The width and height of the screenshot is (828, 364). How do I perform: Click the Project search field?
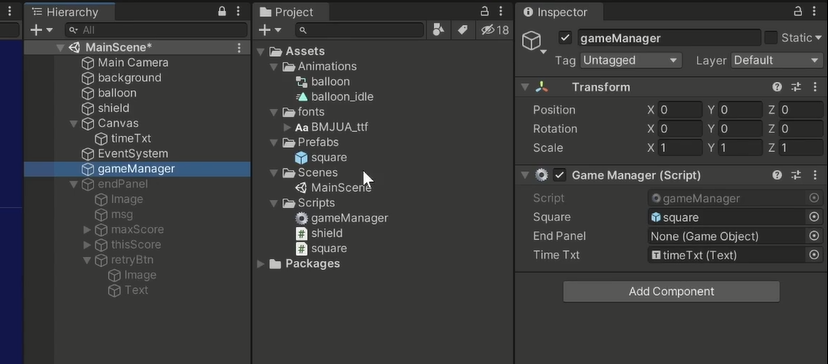(360, 30)
